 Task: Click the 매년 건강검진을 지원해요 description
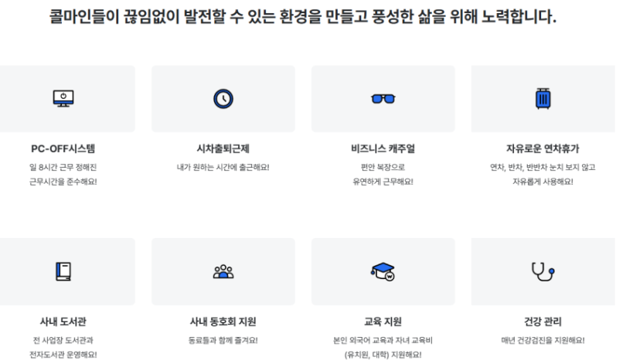(543, 340)
